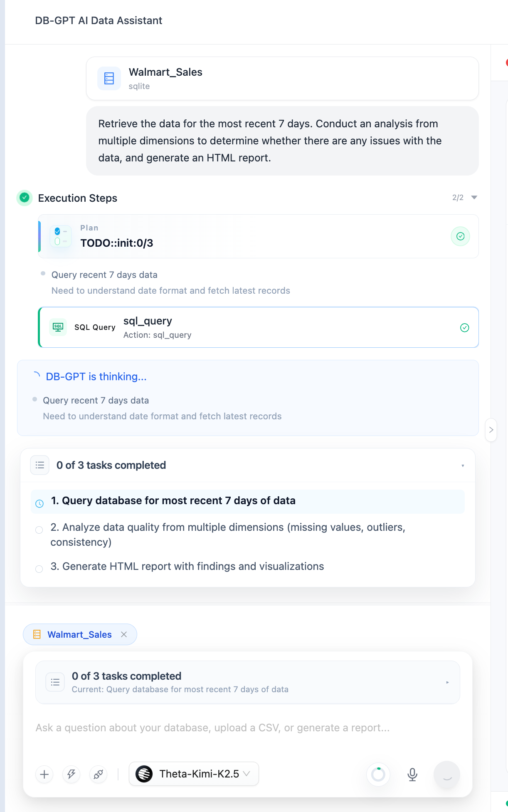This screenshot has height=812, width=508.
Task: Focus the Ask a question input field
Action: (248, 728)
